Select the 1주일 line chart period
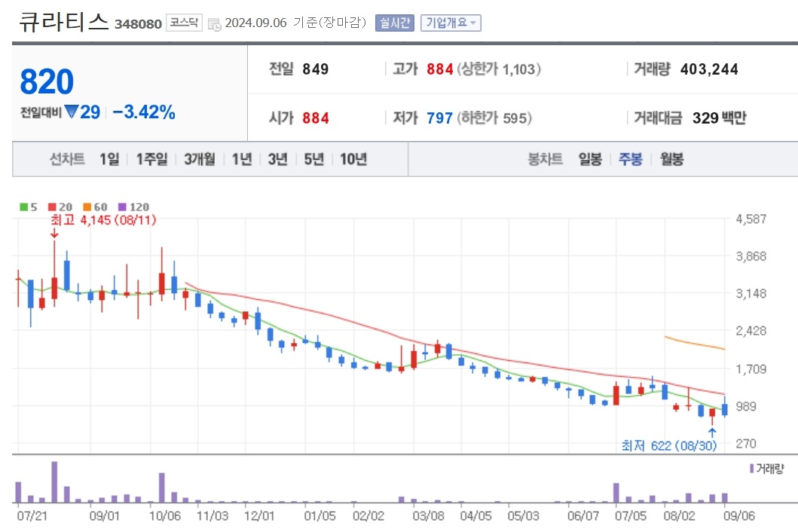Screen dimensions: 798x532 coord(151,159)
